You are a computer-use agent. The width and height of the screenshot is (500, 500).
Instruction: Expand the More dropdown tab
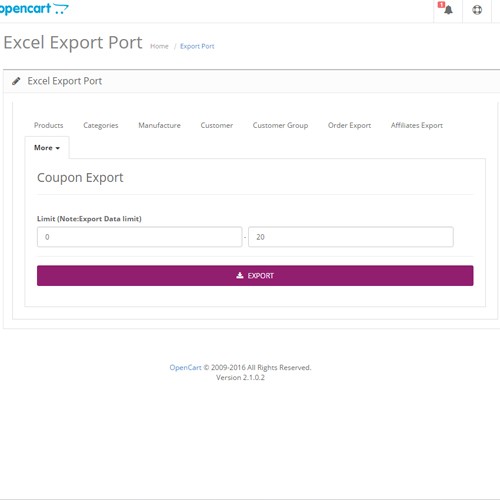tap(47, 148)
